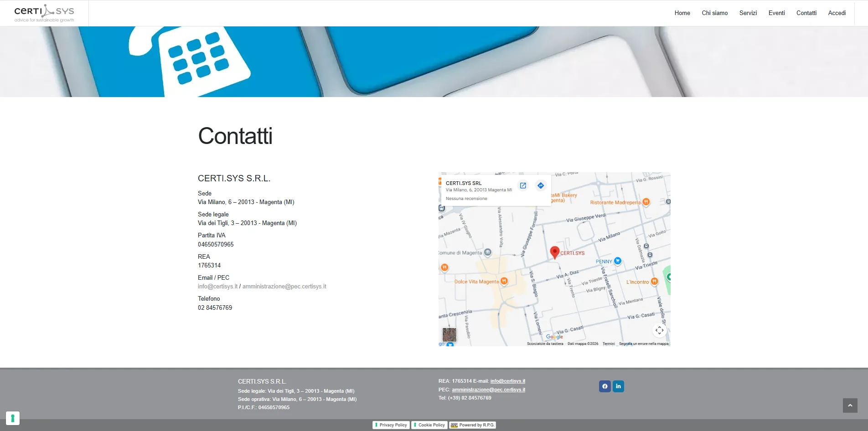Open the Privacy Policy button
The image size is (868, 431).
[391, 425]
